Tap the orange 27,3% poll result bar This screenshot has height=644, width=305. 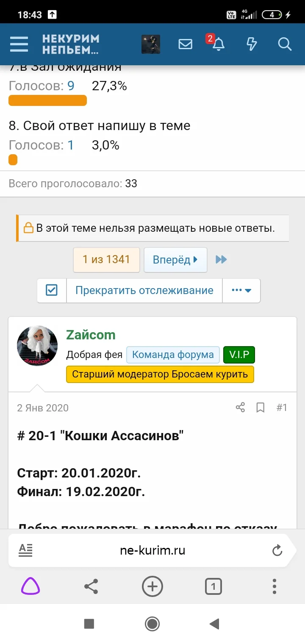tap(47, 100)
